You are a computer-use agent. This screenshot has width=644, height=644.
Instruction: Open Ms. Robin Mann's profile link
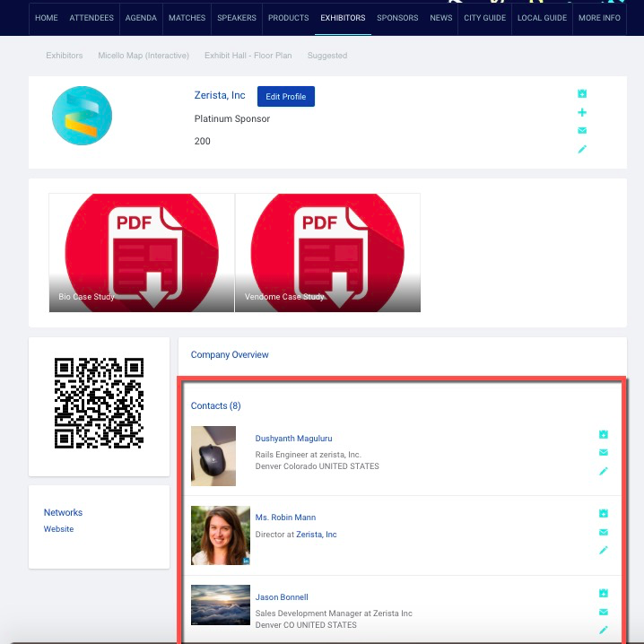285,518
